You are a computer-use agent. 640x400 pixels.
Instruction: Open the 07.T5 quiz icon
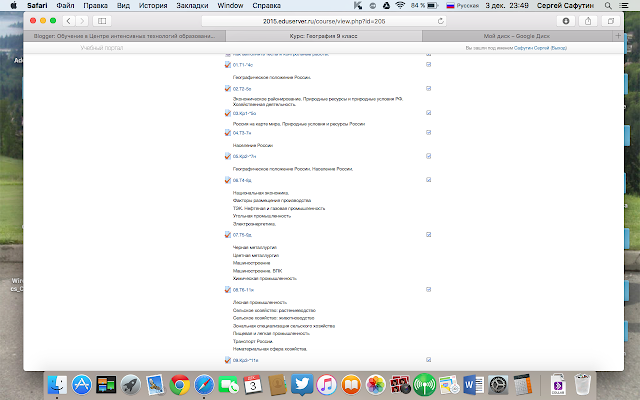[x=228, y=235]
